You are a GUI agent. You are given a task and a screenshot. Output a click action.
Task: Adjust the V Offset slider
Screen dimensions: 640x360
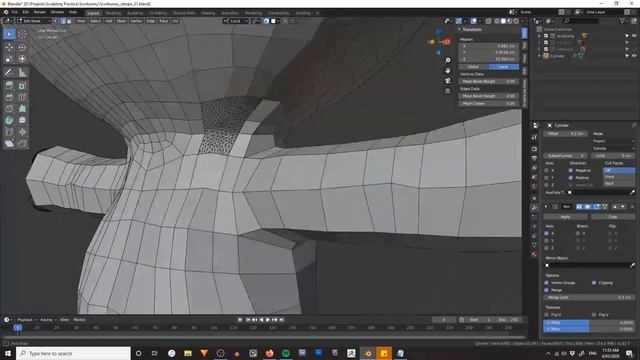589,329
